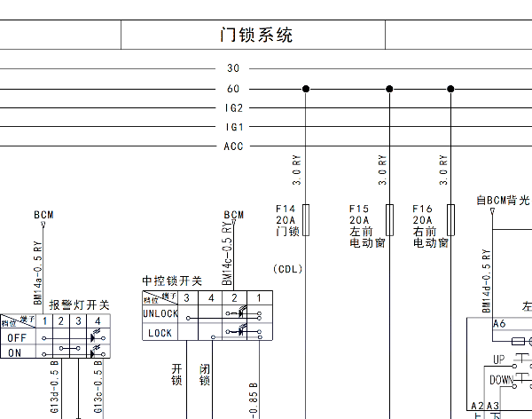Click the wire label G13c-0.5 B
The height and width of the screenshot is (419, 532).
tap(98, 387)
